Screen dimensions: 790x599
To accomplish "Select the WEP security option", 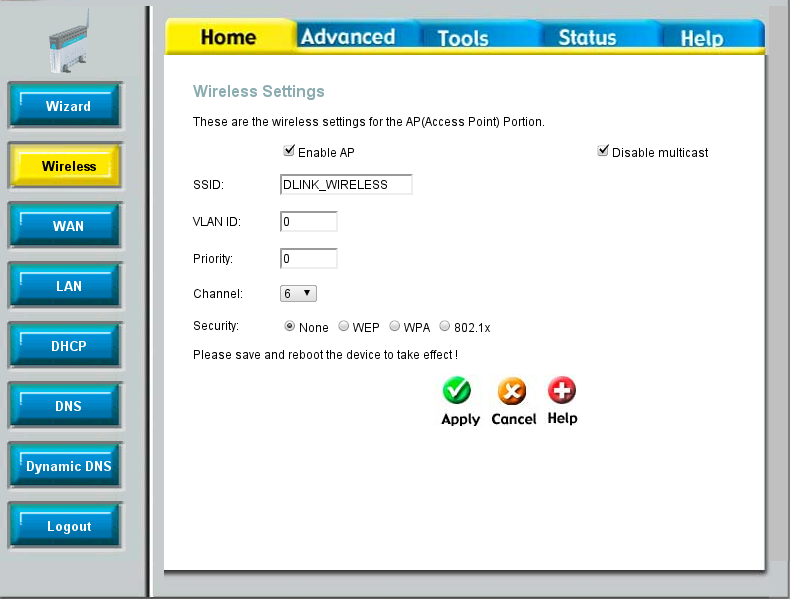I will 344,326.
